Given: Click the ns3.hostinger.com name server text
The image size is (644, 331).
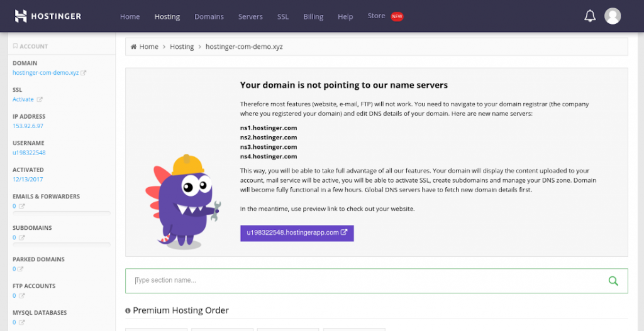Looking at the screenshot, I should 269,147.
